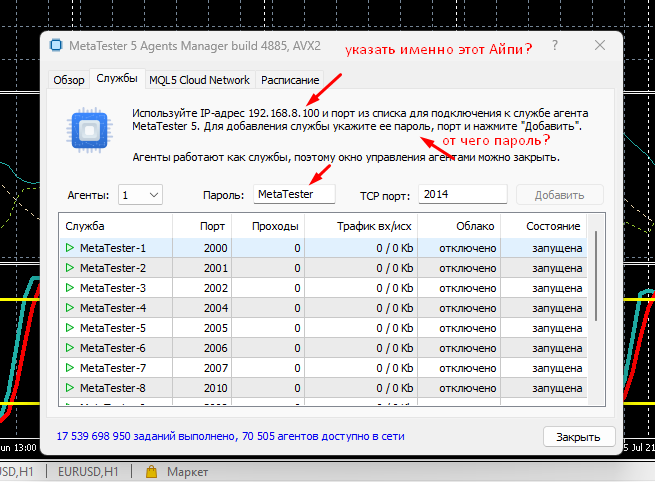Click the TCP порт input field
The height and width of the screenshot is (482, 655).
coord(463,194)
